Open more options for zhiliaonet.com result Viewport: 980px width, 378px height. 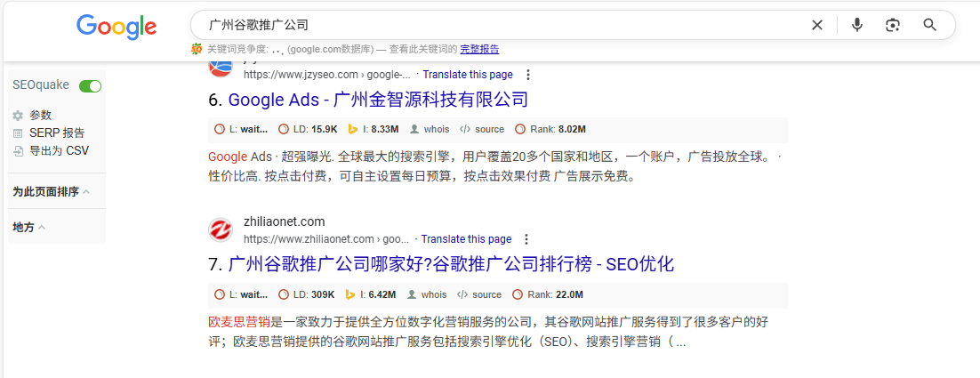(x=526, y=239)
